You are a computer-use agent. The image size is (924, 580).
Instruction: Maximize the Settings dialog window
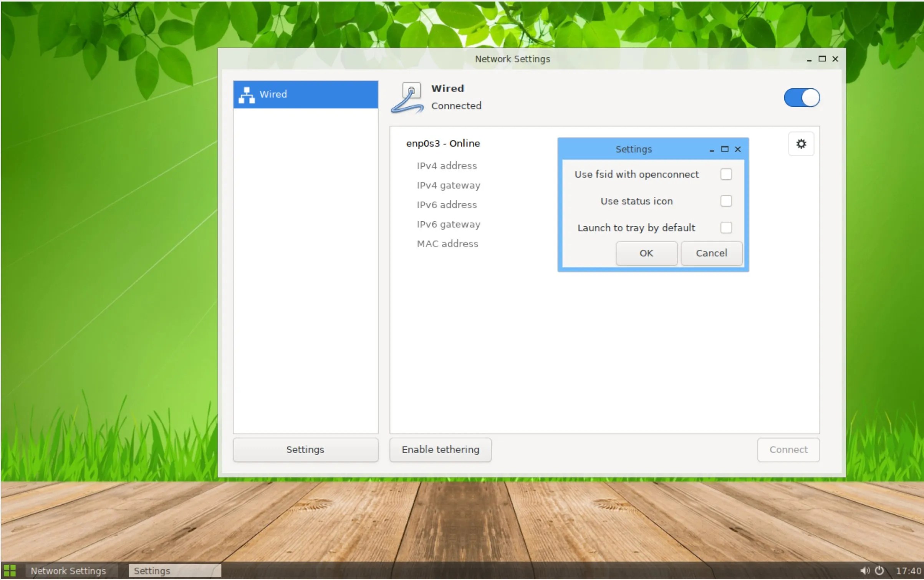point(724,149)
